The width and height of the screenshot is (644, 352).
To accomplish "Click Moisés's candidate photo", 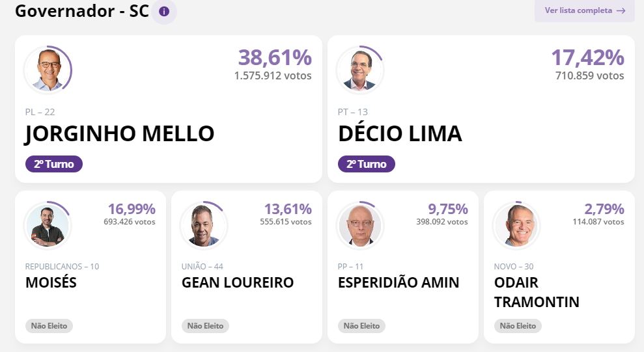I will (48, 226).
